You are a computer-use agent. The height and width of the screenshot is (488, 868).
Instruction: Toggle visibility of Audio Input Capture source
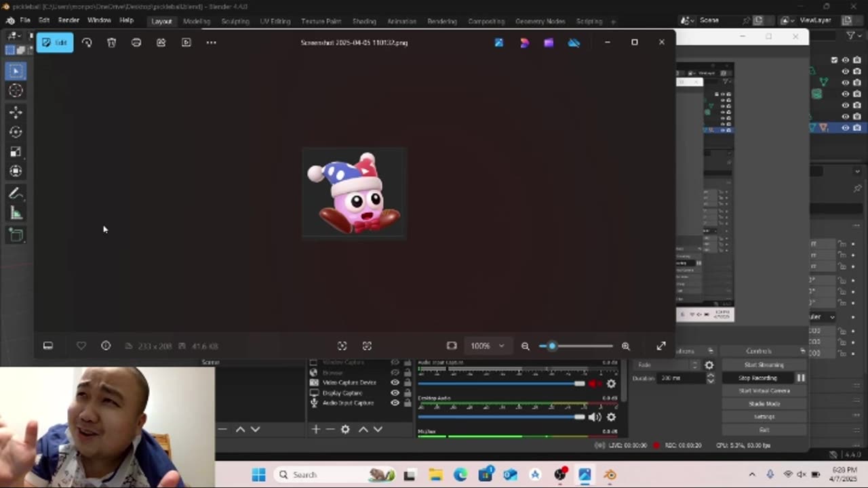tap(395, 403)
